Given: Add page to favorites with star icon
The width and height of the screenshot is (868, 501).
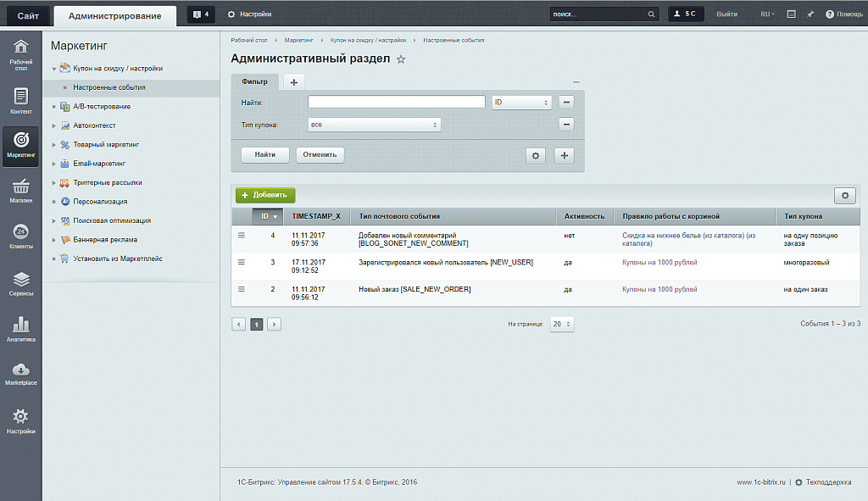Looking at the screenshot, I should pos(402,59).
